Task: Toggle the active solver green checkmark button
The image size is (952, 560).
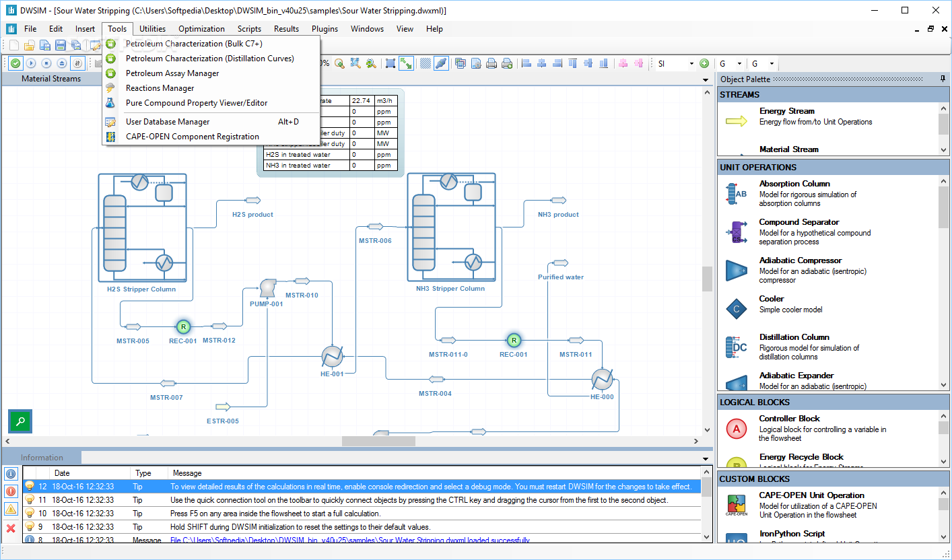Action: [15, 63]
